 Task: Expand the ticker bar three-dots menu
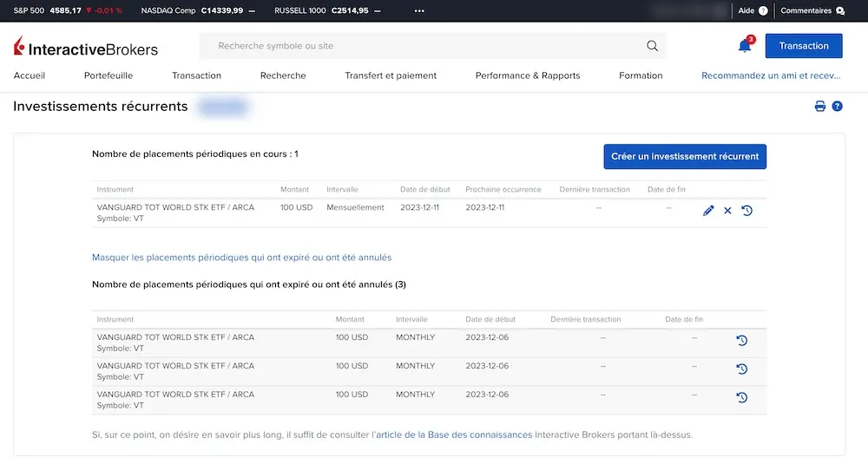[x=419, y=10]
